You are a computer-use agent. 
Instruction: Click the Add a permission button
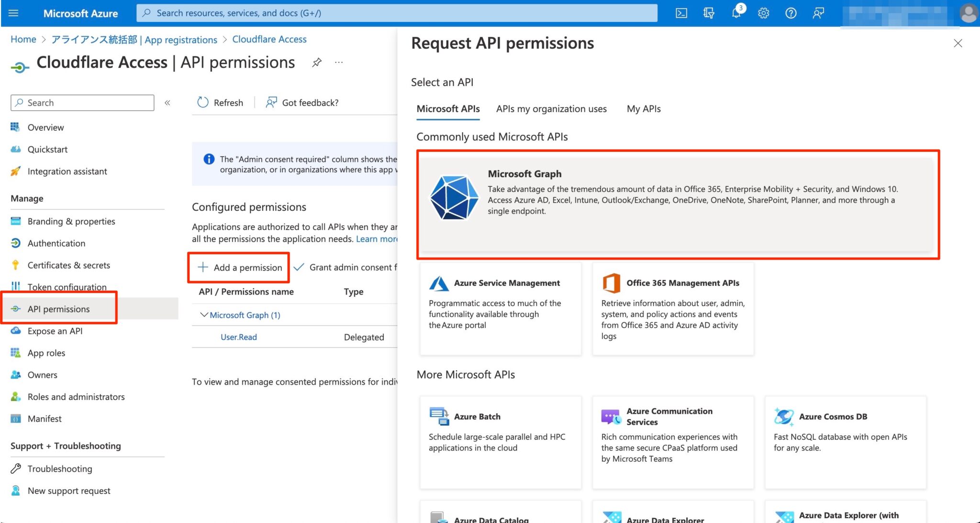pos(239,267)
